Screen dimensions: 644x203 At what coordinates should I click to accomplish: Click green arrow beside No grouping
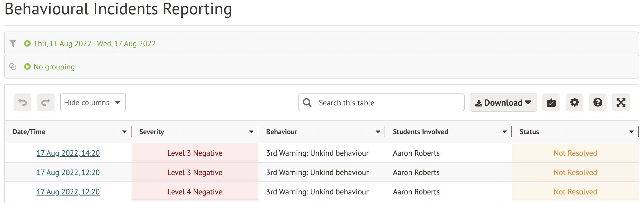pyautogui.click(x=27, y=67)
